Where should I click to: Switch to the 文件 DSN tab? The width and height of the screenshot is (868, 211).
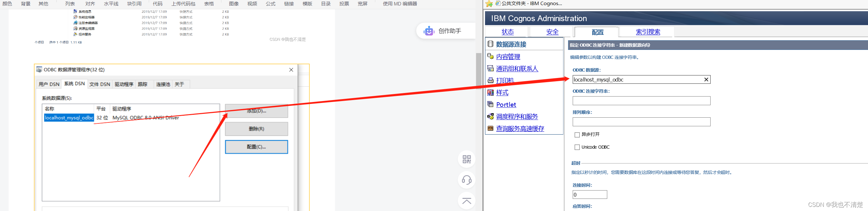tap(100, 84)
